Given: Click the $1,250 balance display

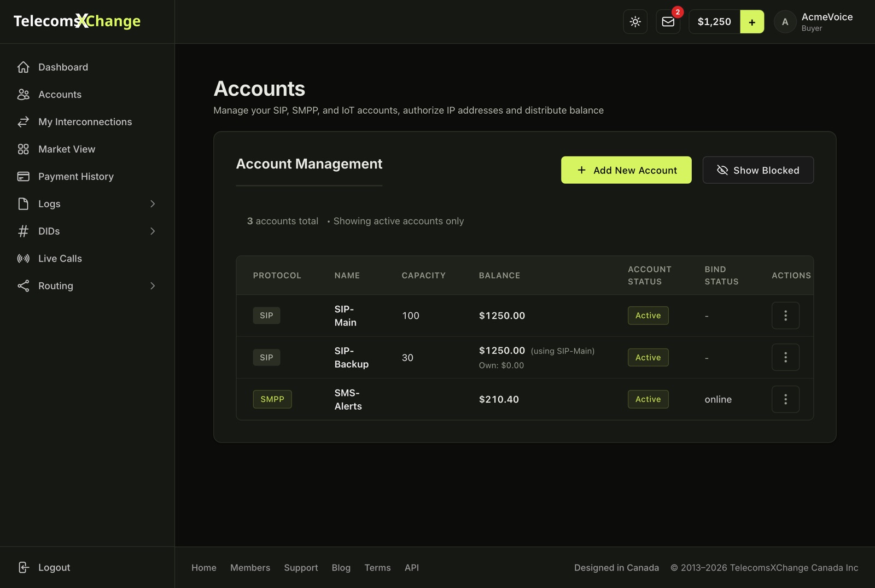Looking at the screenshot, I should click(714, 22).
